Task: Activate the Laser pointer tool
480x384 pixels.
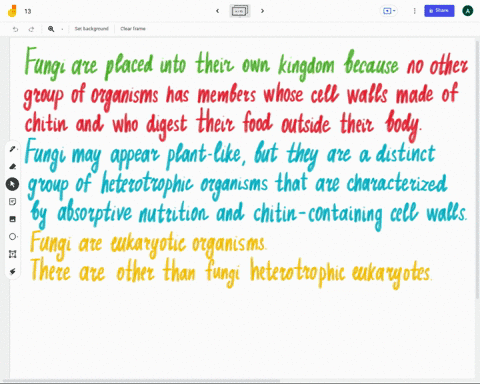Action: 13,272
